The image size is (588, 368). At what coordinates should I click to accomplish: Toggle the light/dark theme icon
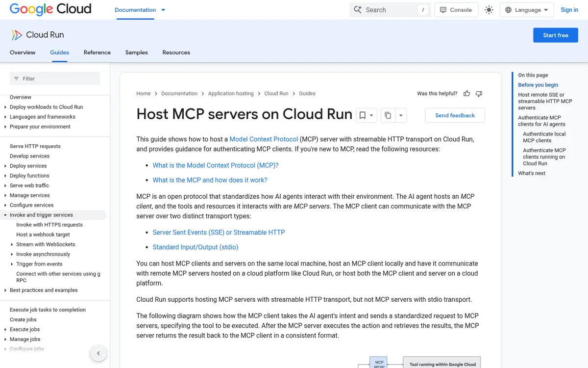(x=489, y=10)
